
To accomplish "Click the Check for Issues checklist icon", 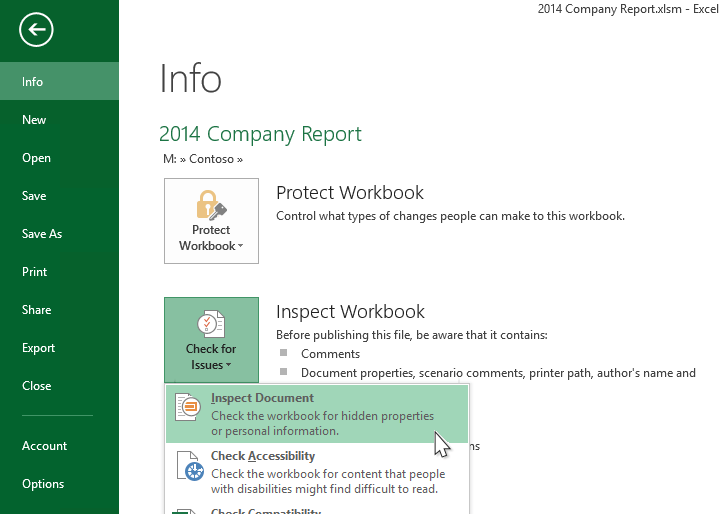I will [x=211, y=324].
